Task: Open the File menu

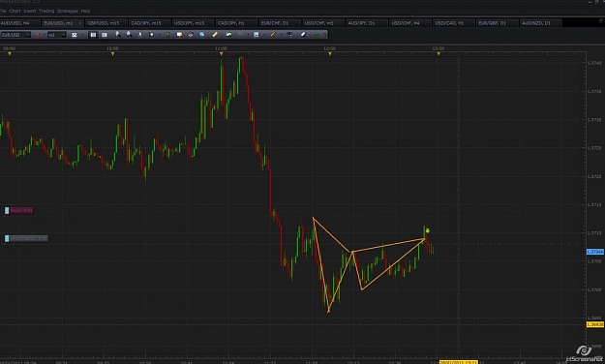Action: 3,11
